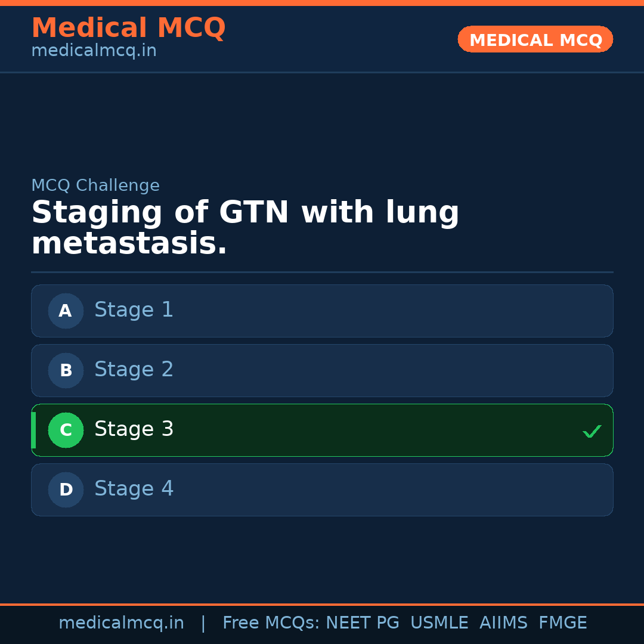This screenshot has height=644, width=644.
Task: Expand the selected Stage 3 answer row
Action: [x=322, y=430]
